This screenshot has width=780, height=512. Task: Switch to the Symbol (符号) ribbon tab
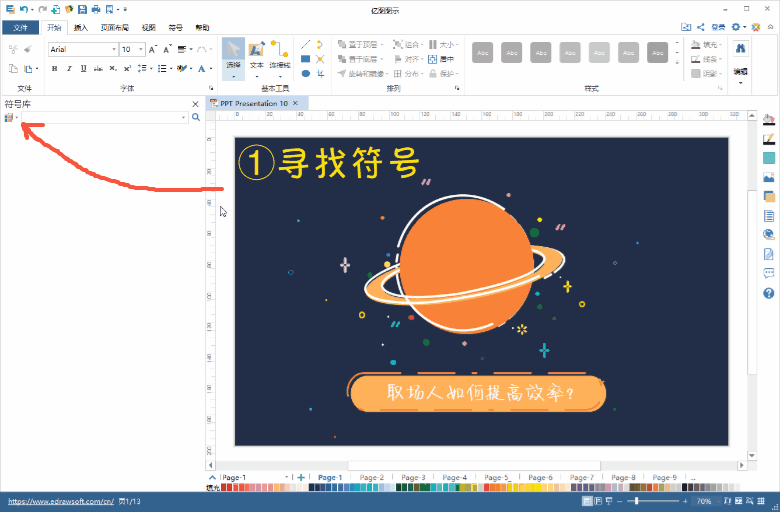175,27
